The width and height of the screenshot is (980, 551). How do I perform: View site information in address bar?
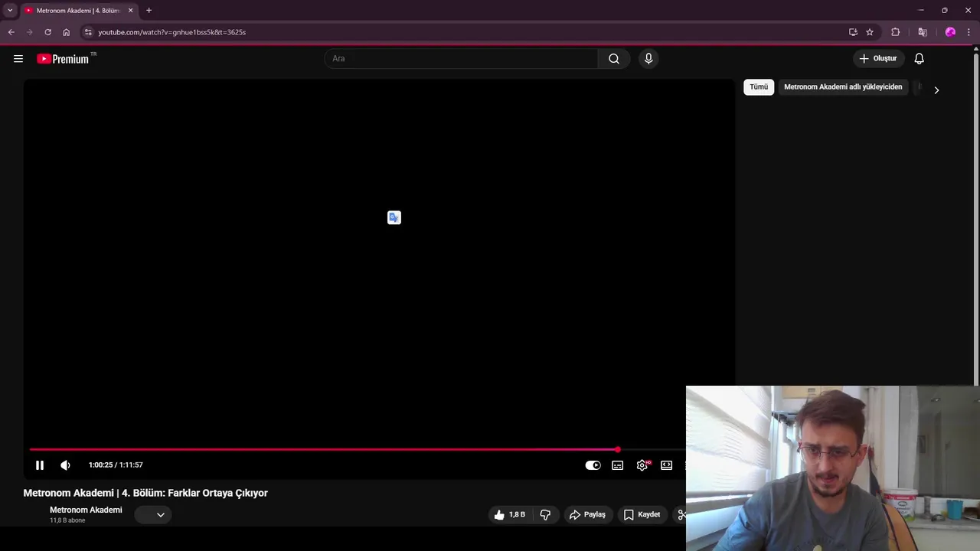click(88, 32)
